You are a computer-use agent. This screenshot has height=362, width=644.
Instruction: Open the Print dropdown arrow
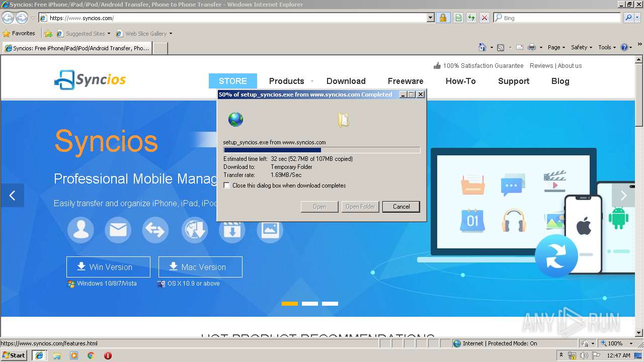pos(541,47)
